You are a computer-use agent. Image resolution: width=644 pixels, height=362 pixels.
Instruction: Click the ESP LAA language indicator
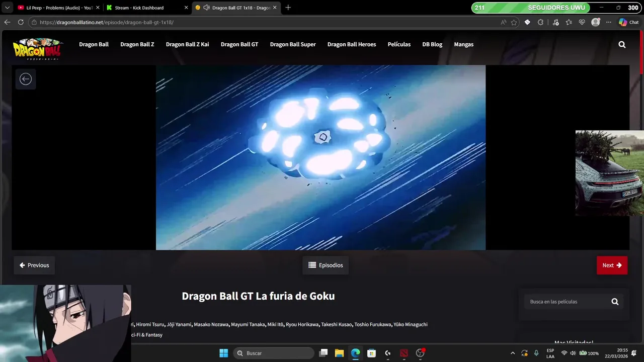[550, 353]
